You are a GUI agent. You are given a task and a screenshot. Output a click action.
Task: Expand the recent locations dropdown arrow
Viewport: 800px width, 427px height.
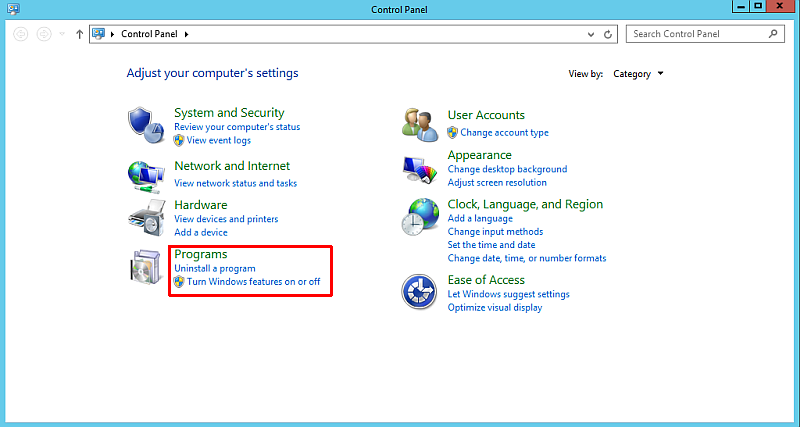(x=62, y=34)
